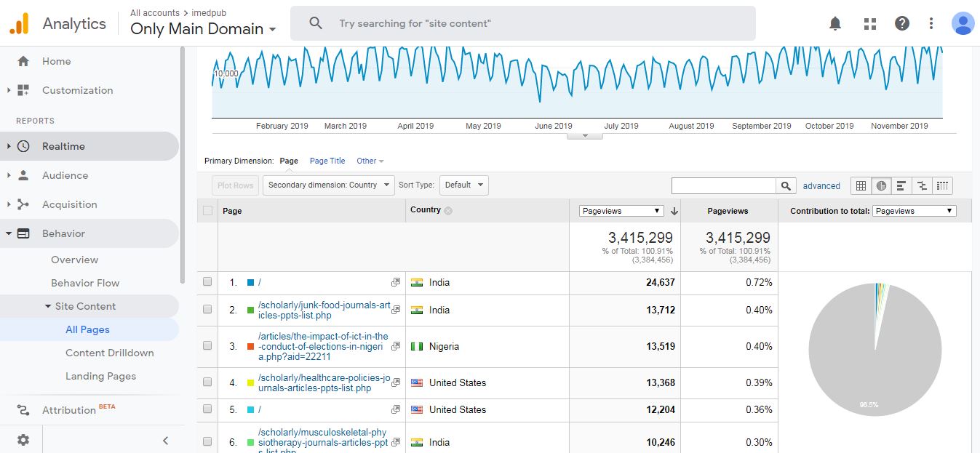Open the help question mark icon
Screen dimensions: 980x453
[902, 23]
